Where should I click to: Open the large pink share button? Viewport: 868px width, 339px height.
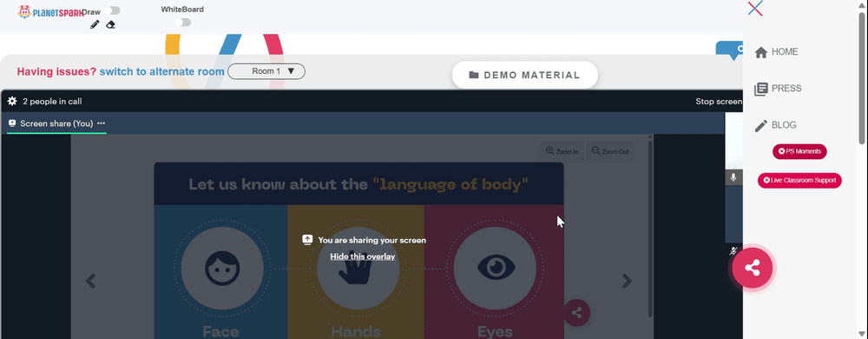pyautogui.click(x=752, y=269)
